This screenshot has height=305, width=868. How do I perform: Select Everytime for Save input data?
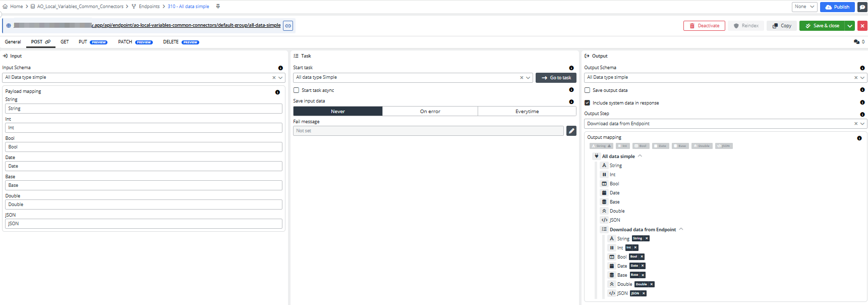click(527, 112)
